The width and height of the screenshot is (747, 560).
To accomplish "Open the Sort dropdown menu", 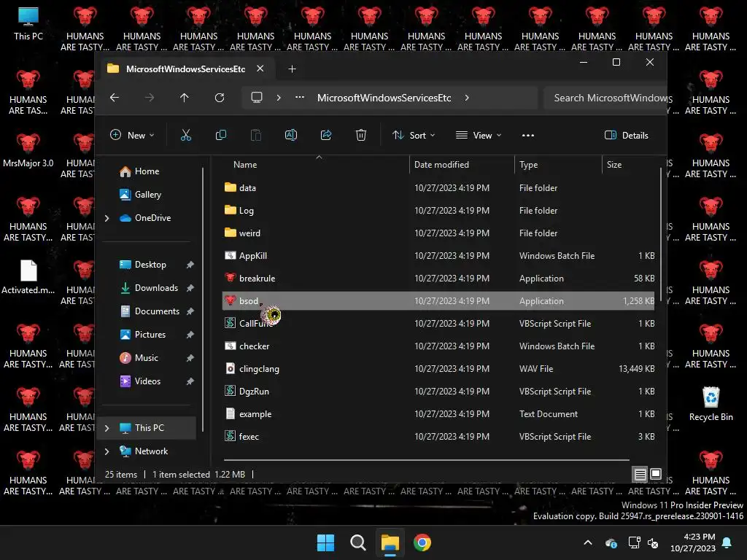I will point(414,135).
